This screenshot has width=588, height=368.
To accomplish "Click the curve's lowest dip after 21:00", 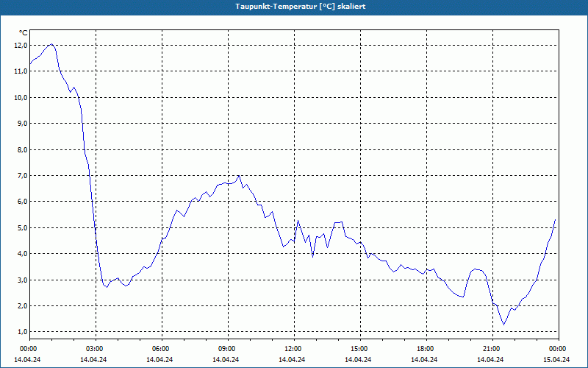I will pos(503,325).
